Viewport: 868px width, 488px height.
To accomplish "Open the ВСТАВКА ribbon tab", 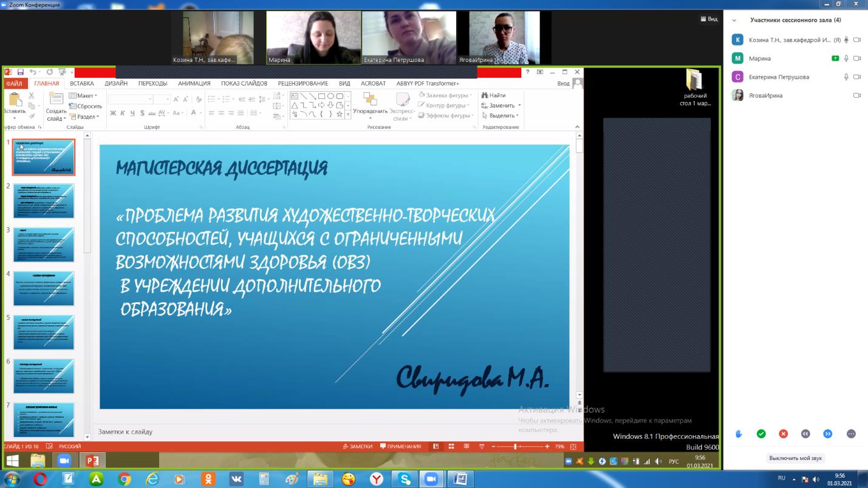I will point(81,83).
